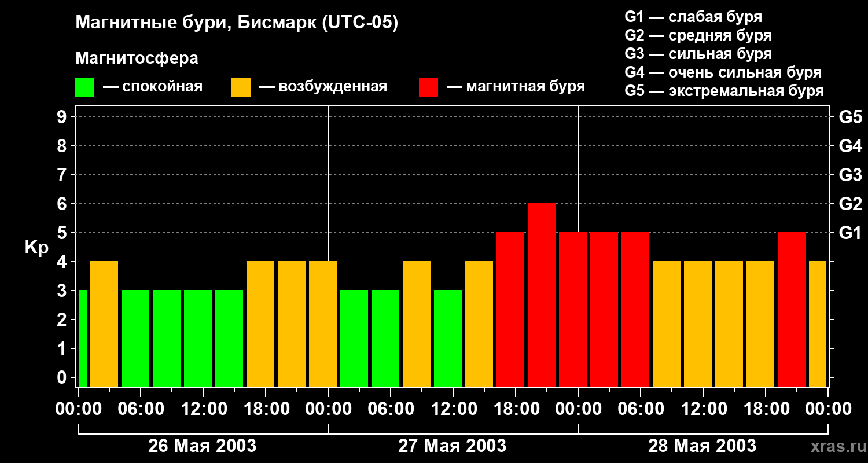Click the '06:00' time label above 27 Мая
The image size is (868, 463).
point(390,409)
